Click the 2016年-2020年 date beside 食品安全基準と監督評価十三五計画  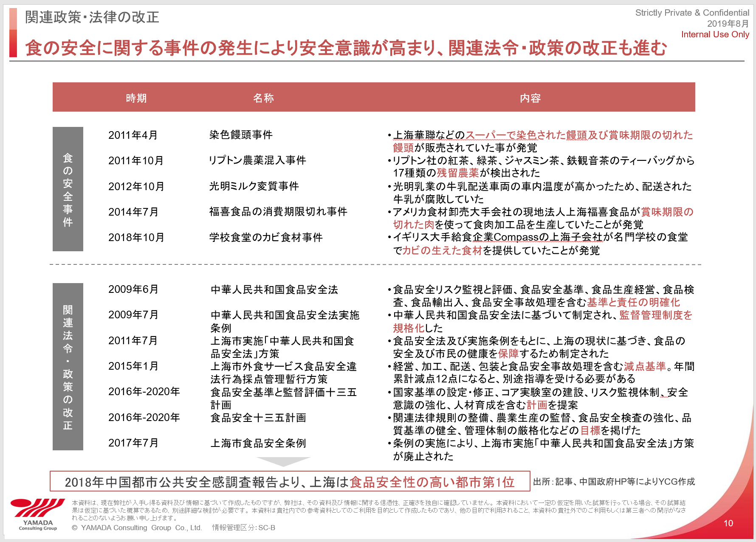pos(144,391)
